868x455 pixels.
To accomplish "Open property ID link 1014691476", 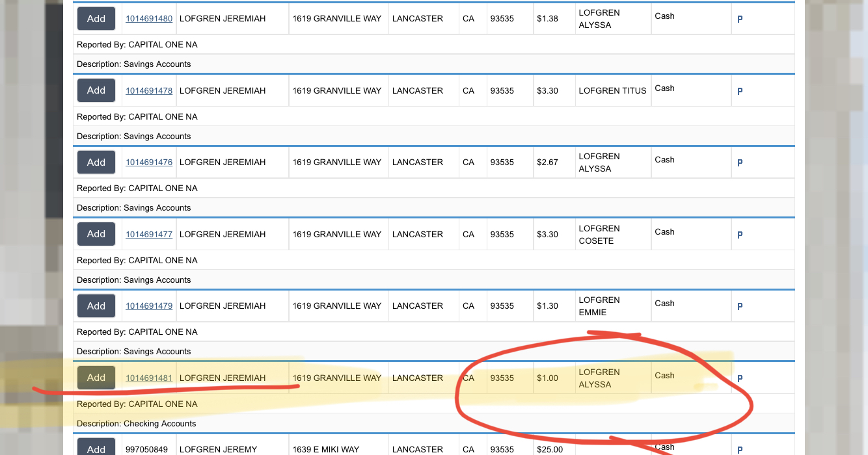I will 149,162.
